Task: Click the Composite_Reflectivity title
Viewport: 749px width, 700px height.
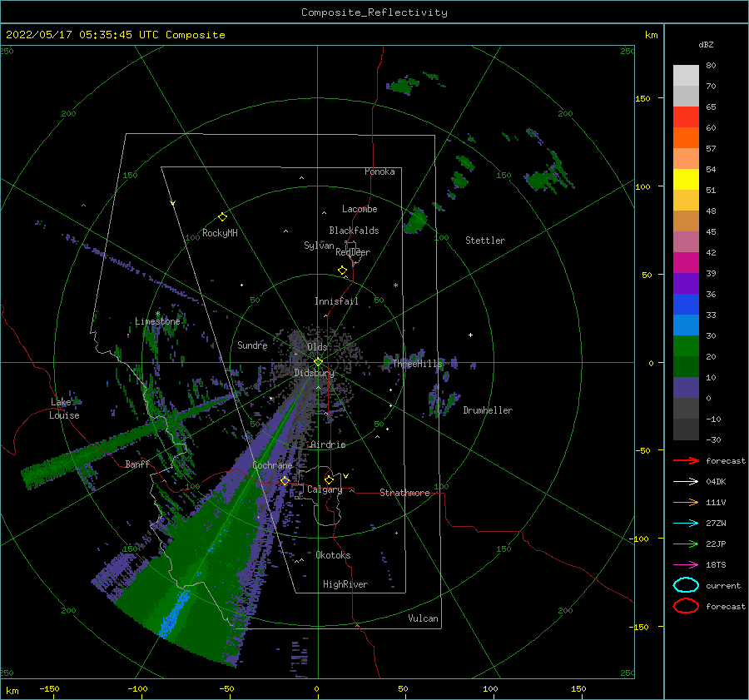Action: coord(374,12)
